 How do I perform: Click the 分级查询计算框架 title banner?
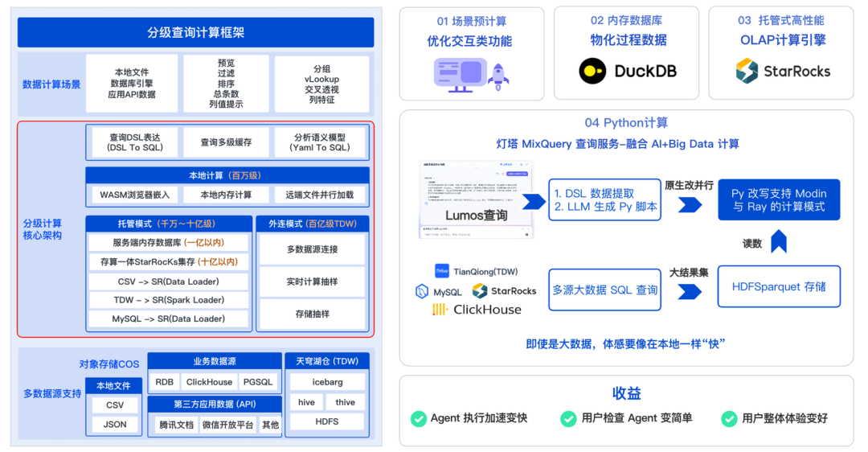(195, 33)
